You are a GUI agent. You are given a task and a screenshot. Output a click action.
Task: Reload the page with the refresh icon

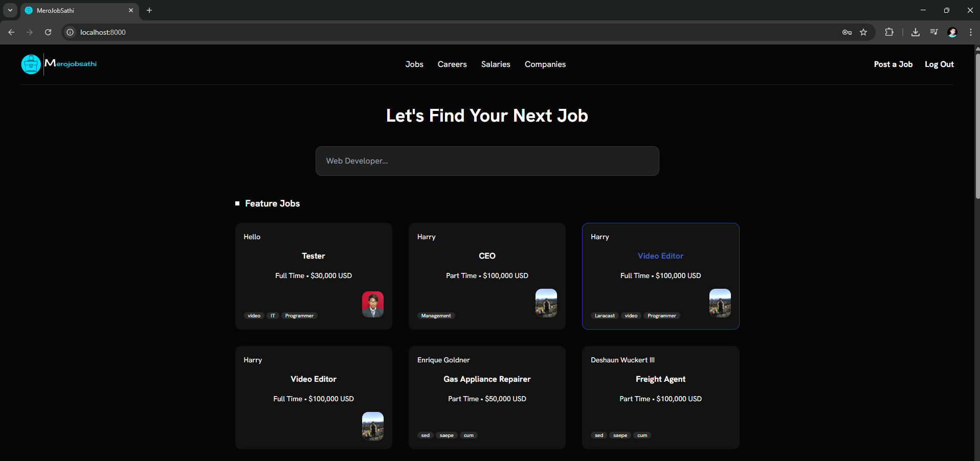point(48,32)
